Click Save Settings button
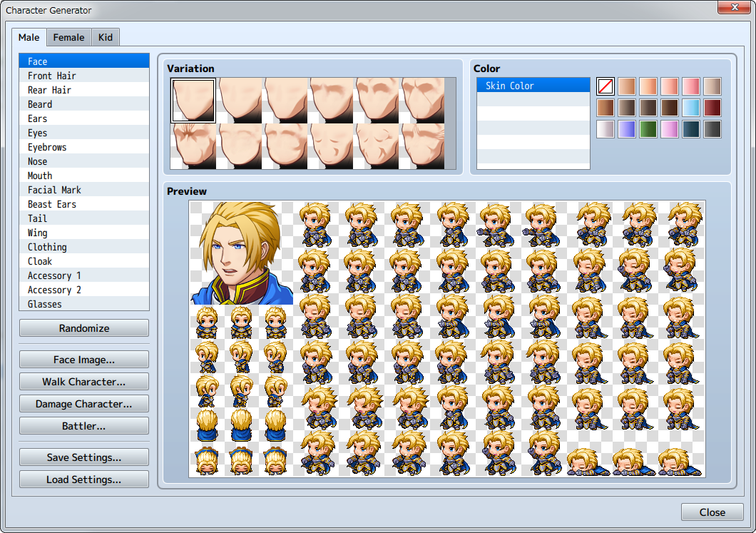 [x=84, y=458]
